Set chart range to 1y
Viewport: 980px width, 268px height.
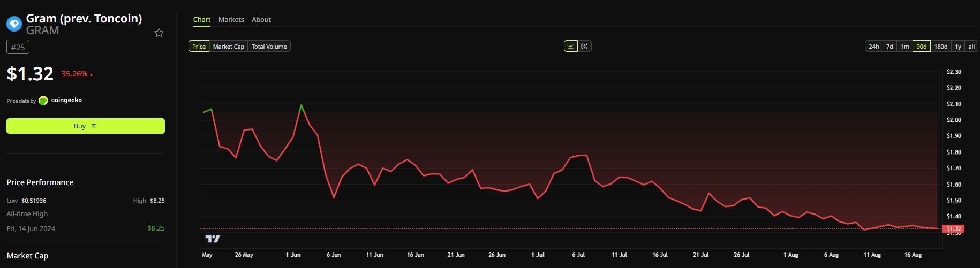point(958,47)
